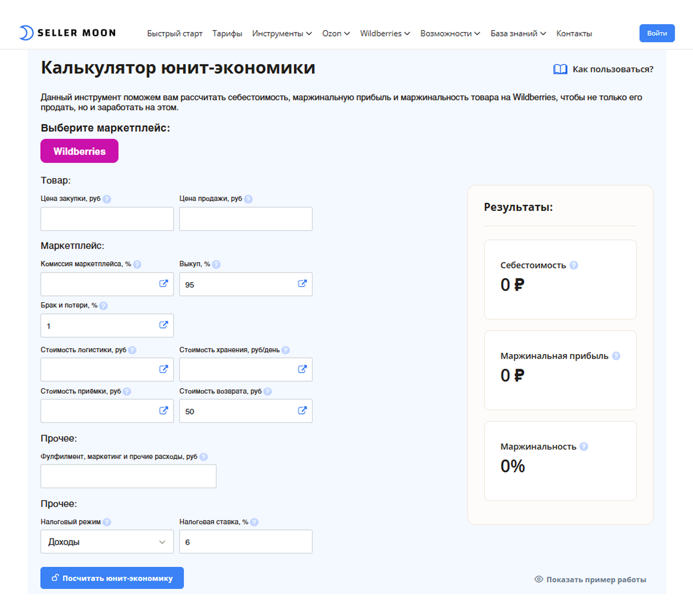The width and height of the screenshot is (693, 616).
Task: Open external link icon in Комиссия маркетплейса field
Action: click(x=163, y=283)
